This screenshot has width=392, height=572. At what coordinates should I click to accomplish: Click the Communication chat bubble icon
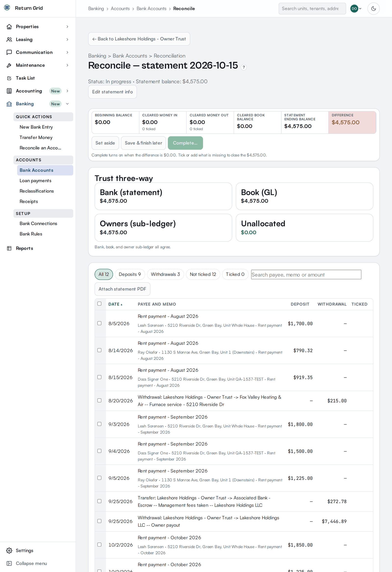tap(9, 52)
